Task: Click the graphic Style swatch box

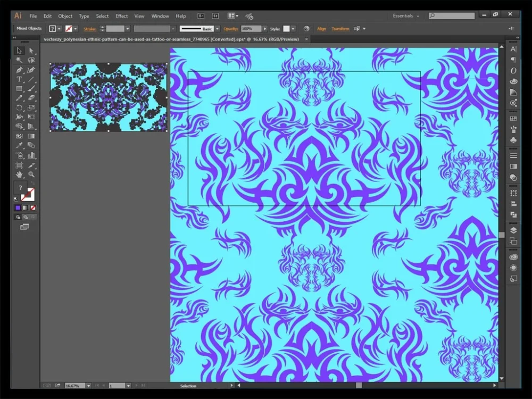Action: (x=286, y=29)
